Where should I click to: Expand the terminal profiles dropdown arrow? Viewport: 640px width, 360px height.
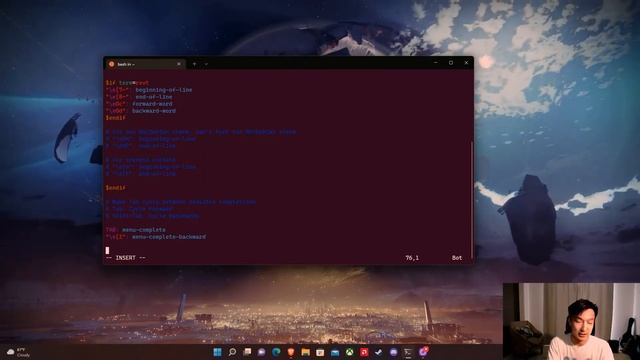tap(206, 64)
